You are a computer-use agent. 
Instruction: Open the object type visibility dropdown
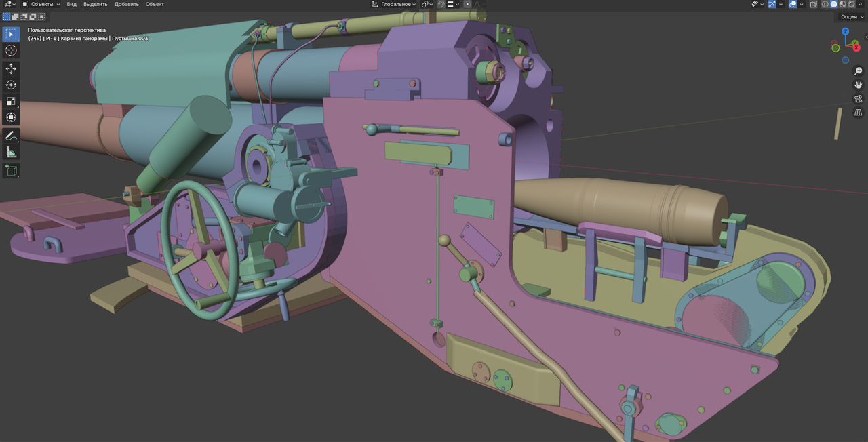pos(758,4)
